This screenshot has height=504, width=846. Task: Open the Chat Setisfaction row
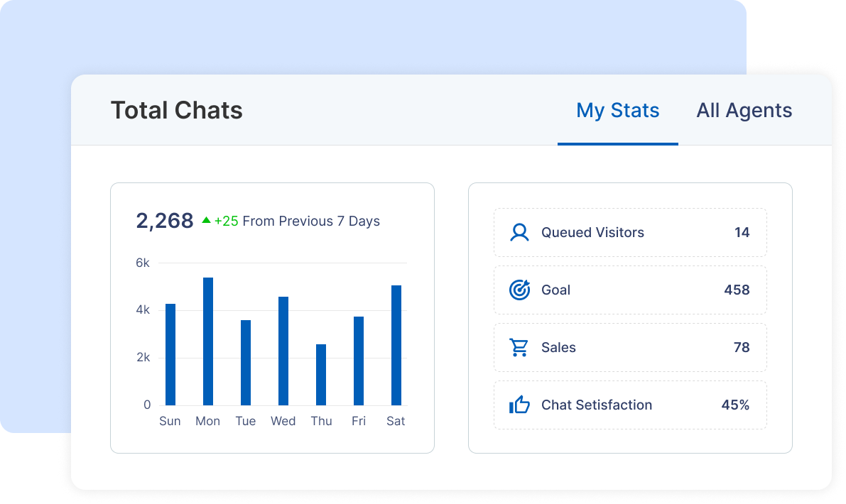pos(630,405)
